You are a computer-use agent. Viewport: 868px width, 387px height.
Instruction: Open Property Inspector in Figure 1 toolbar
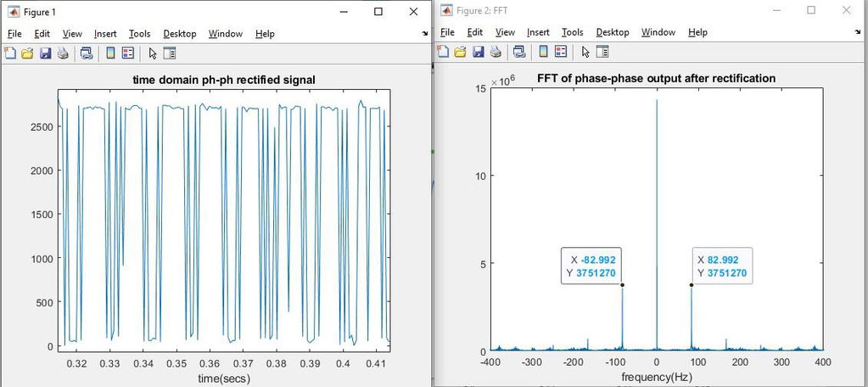coord(170,53)
